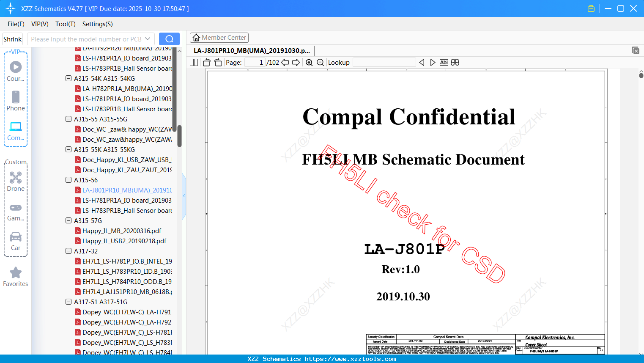Open the Tool(T) menu
Screen dimensions: 644x363
(x=66, y=24)
